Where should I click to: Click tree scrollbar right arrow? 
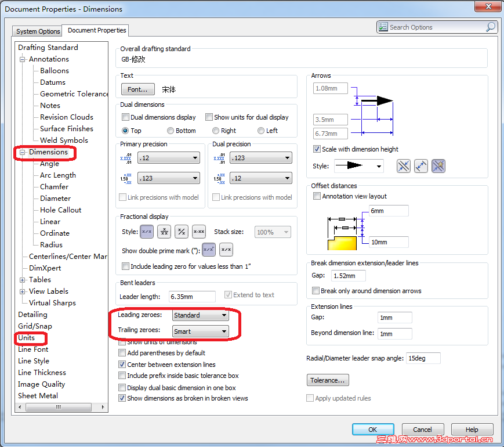(103, 407)
